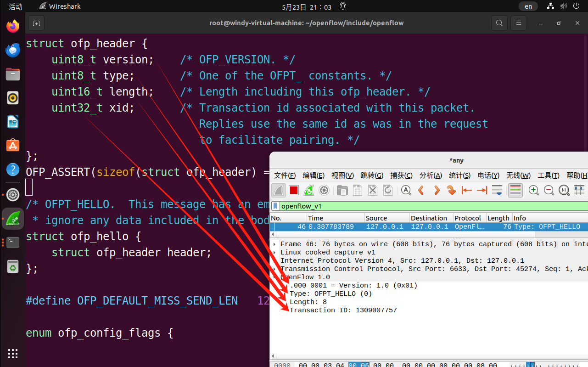Sort packets by the Protocol column header
Viewport: 588px width, 367px height.
(469, 218)
